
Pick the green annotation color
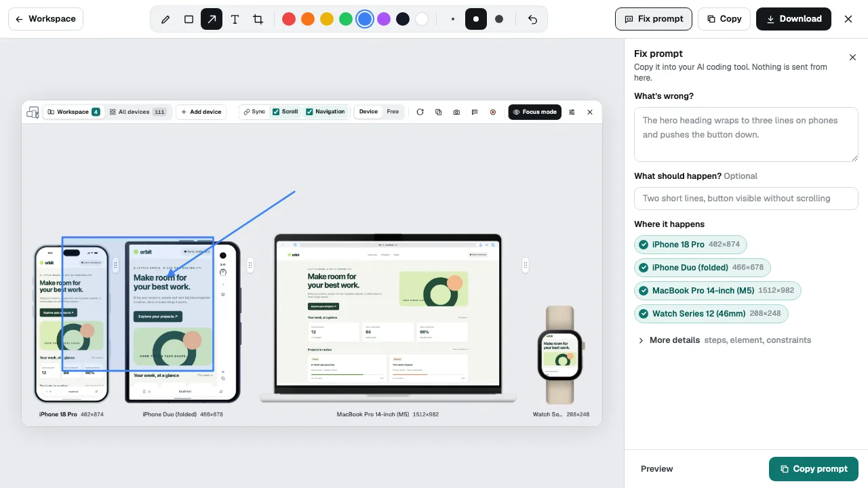pos(346,19)
